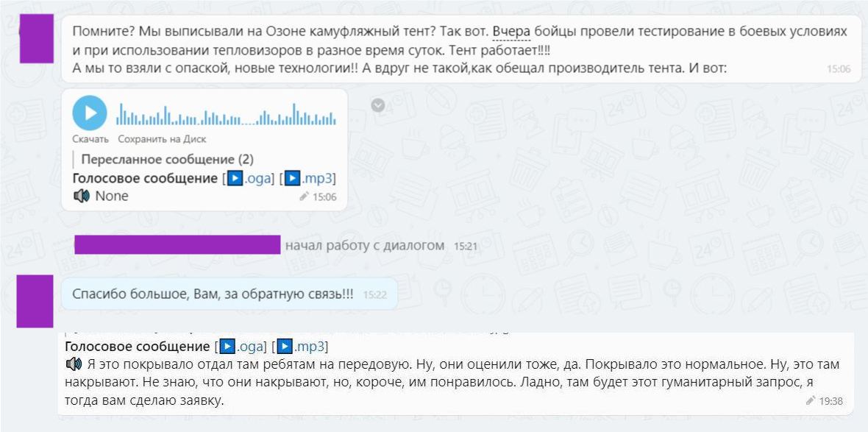Click the speaker icon before the transcribed voice text
This screenshot has height=432, width=868.
click(x=74, y=364)
